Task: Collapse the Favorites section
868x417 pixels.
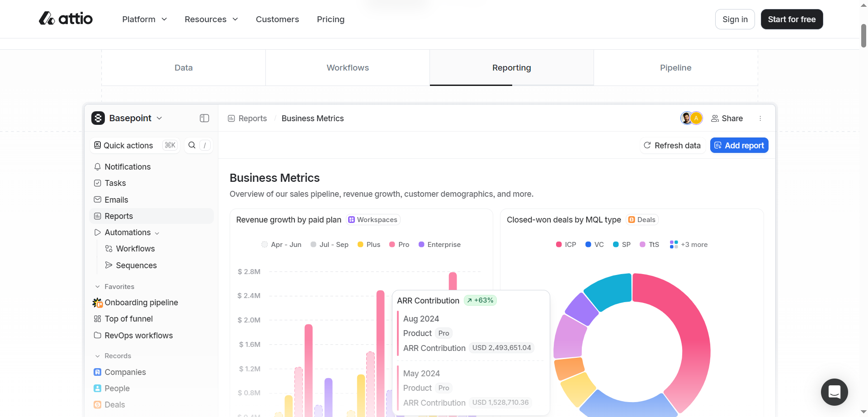Action: 97,287
